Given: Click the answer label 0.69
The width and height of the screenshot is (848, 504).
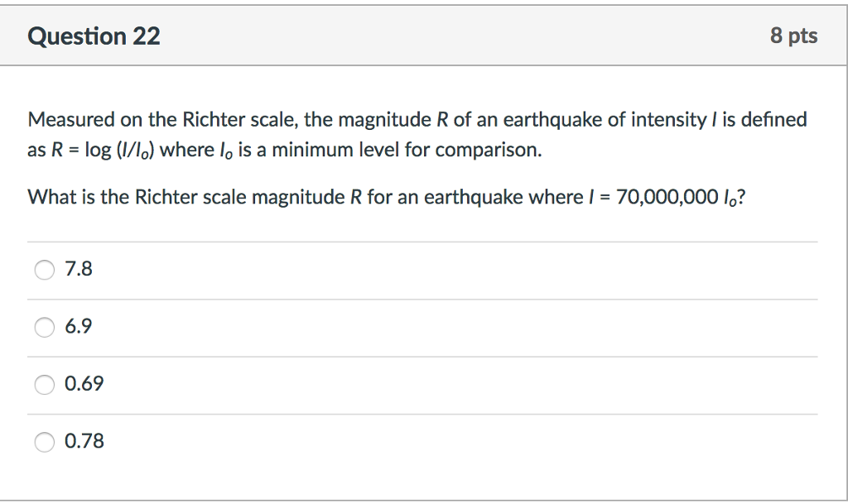Looking at the screenshot, I should [x=83, y=384].
